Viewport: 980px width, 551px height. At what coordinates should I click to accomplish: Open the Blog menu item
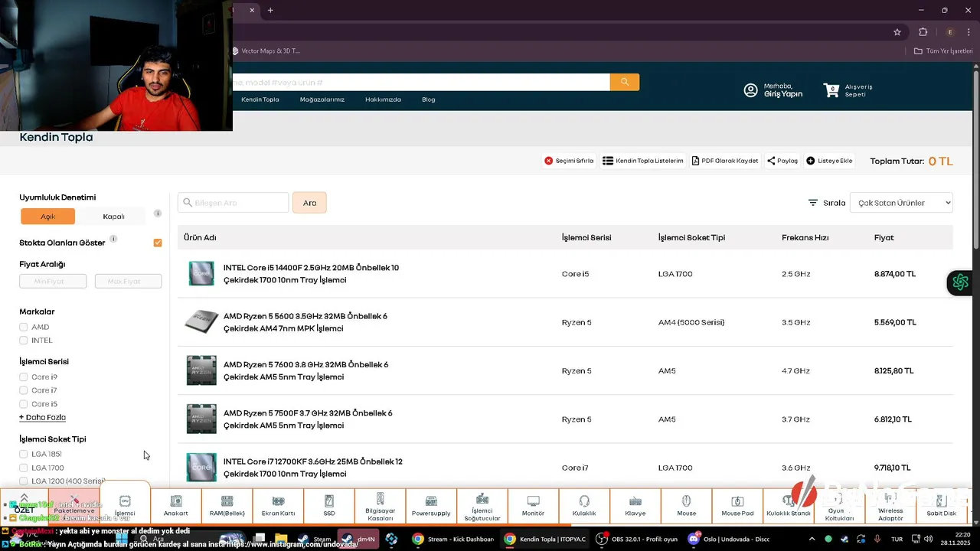(429, 99)
